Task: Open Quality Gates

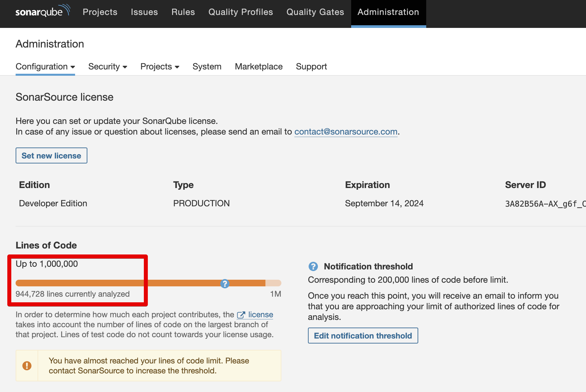Action: pyautogui.click(x=315, y=12)
